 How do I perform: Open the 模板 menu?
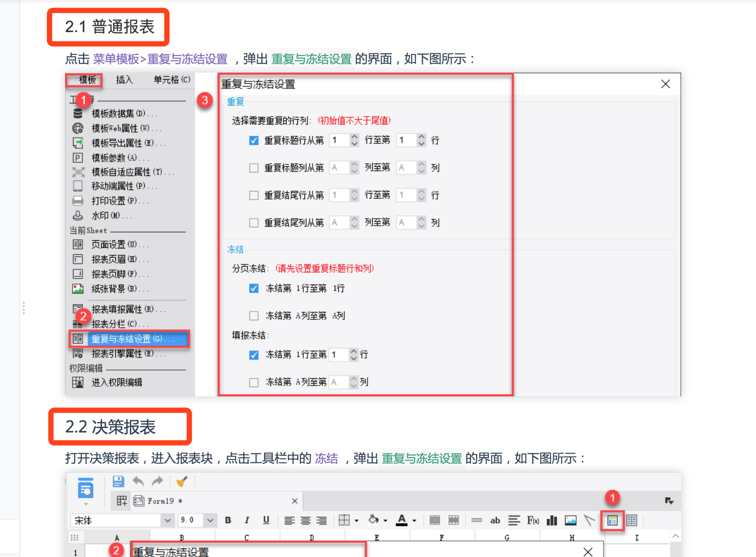click(x=87, y=80)
